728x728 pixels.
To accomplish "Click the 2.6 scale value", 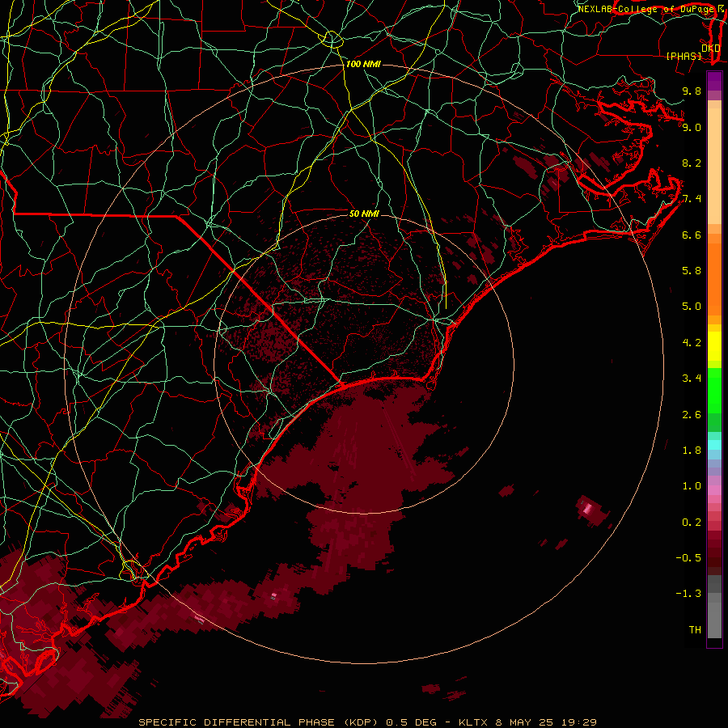I will click(x=692, y=415).
